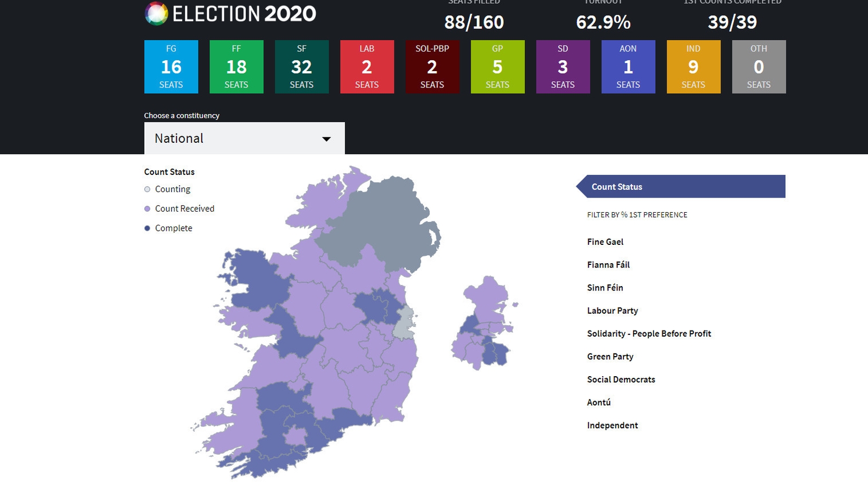Viewport: 868px width, 488px height.
Task: Select the SOL-PBP seats tile
Action: pos(432,66)
